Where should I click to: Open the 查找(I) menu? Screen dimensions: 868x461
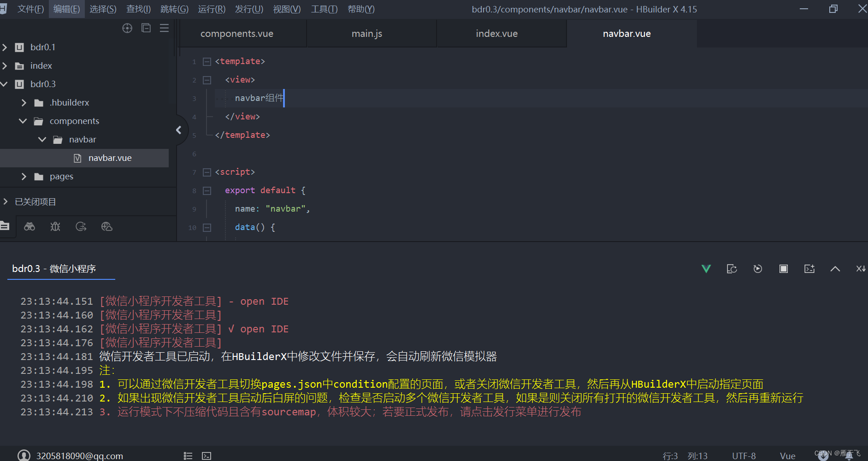[x=138, y=9]
